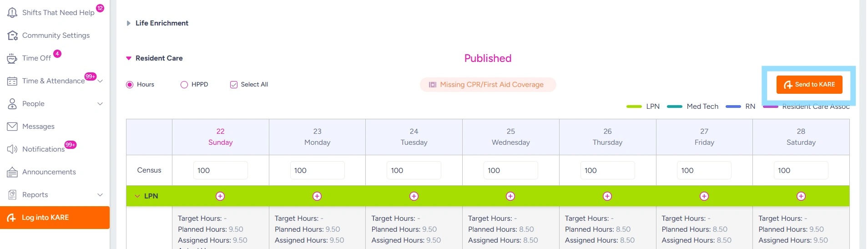Viewport: 868px width, 249px height.
Task: Click the Time Off cup icon
Action: [x=12, y=58]
